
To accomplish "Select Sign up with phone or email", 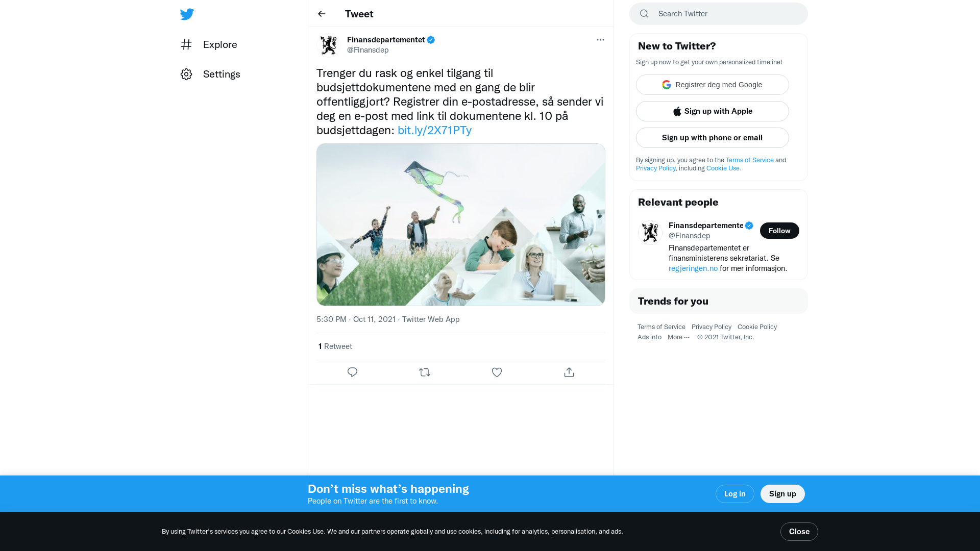I will point(713,138).
